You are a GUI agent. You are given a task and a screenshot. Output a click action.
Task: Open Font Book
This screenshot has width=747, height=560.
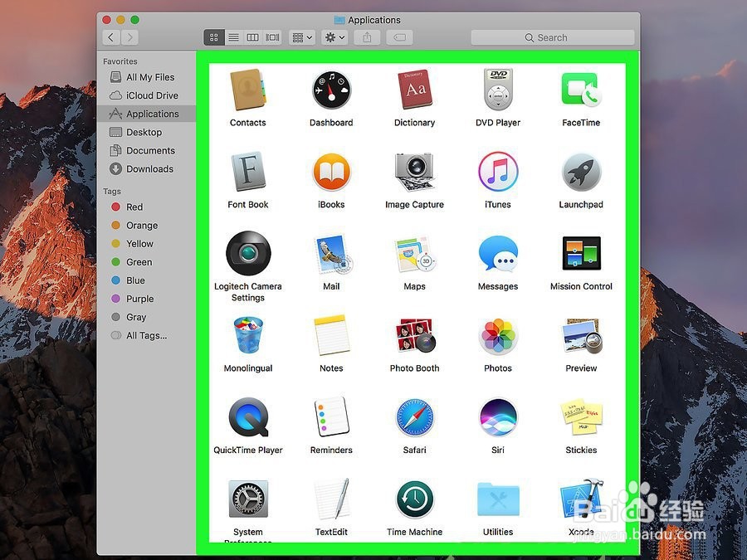[x=247, y=172]
